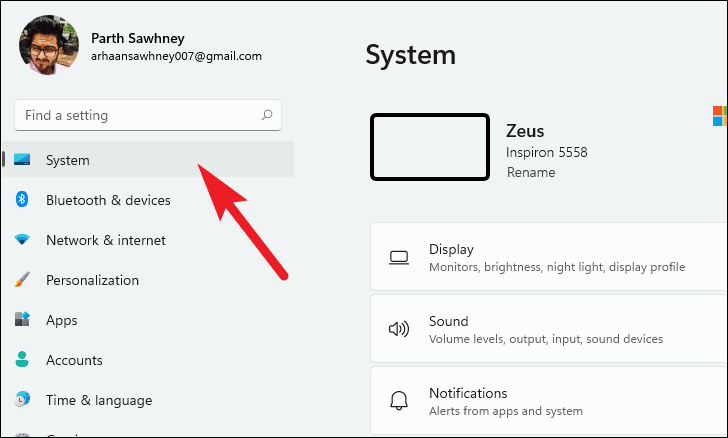Click the Bluetooth icon in sidebar
The width and height of the screenshot is (728, 438).
click(22, 199)
